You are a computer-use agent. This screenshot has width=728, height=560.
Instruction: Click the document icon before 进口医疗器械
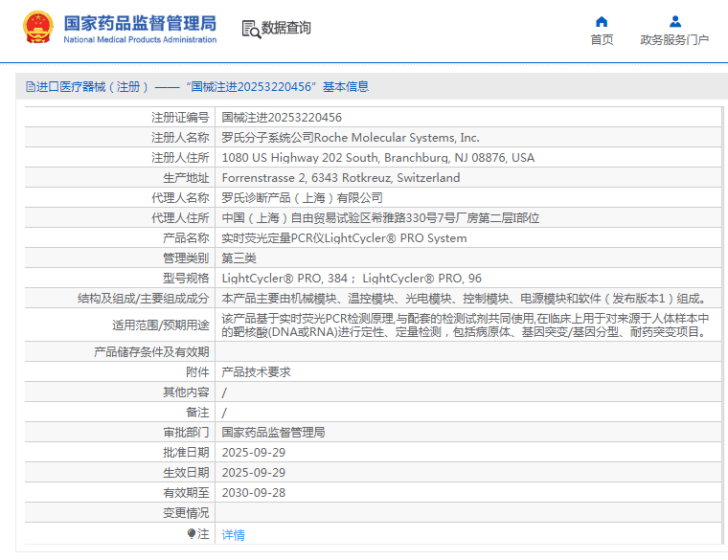pyautogui.click(x=31, y=87)
